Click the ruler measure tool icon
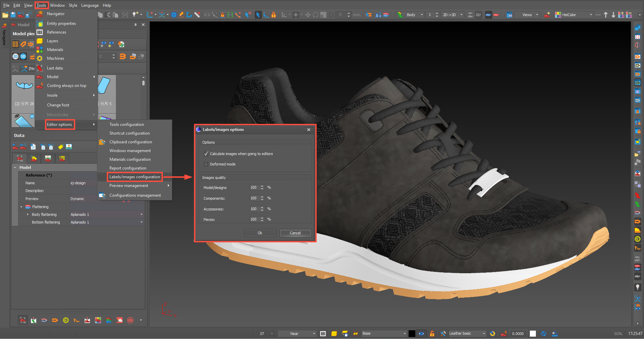The width and height of the screenshot is (644, 339). coord(197,15)
